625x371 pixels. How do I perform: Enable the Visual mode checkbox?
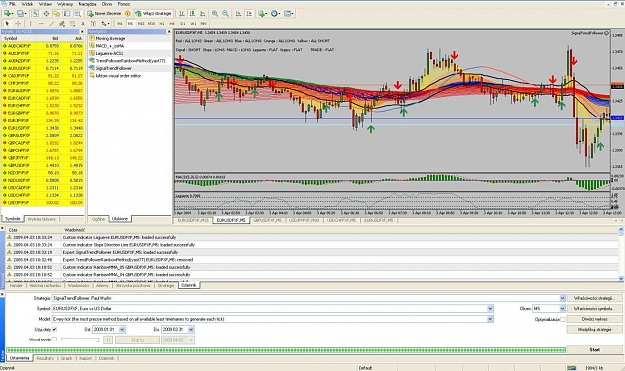click(55, 340)
